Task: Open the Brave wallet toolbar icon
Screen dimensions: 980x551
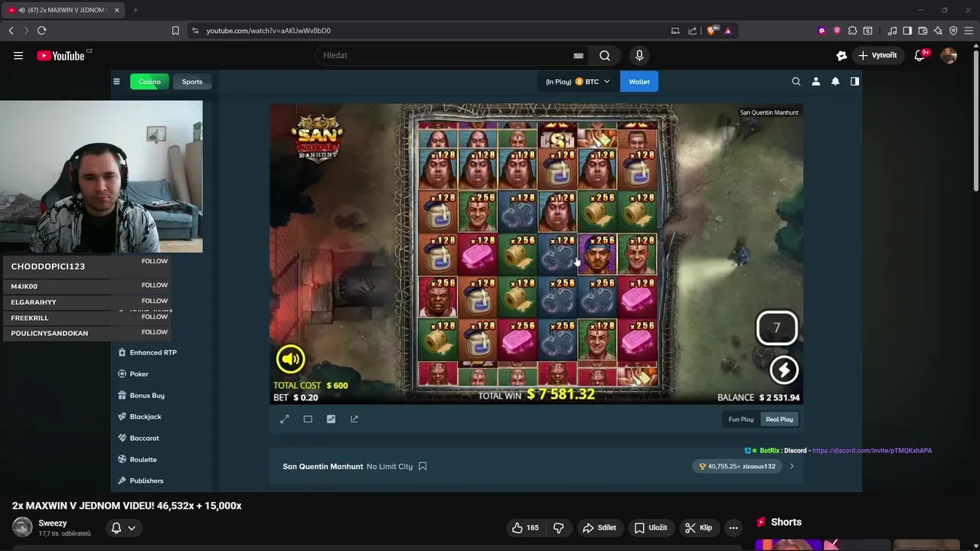Action: 923,31
